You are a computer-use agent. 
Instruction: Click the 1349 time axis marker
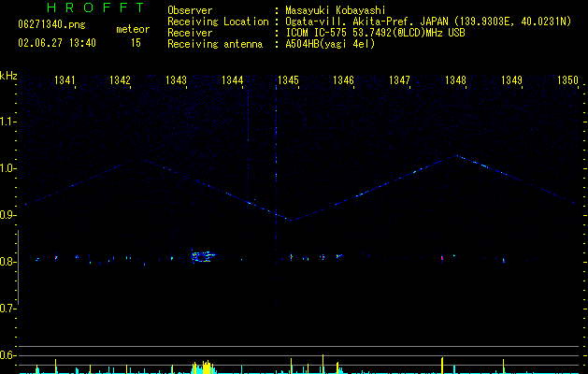point(511,80)
